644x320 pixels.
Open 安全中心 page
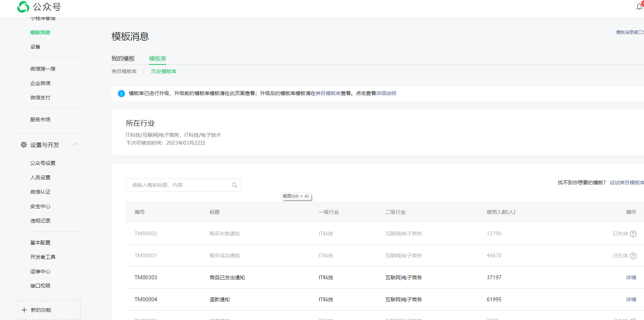[x=40, y=206]
